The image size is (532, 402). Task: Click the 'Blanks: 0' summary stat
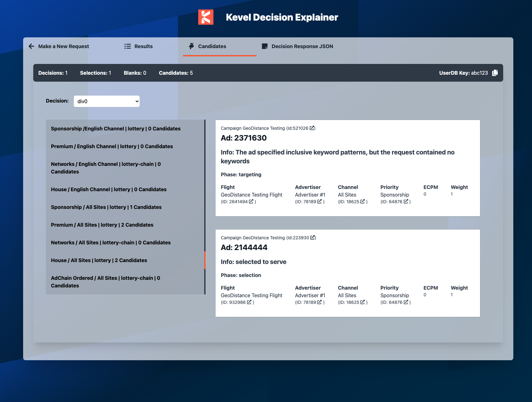(135, 73)
